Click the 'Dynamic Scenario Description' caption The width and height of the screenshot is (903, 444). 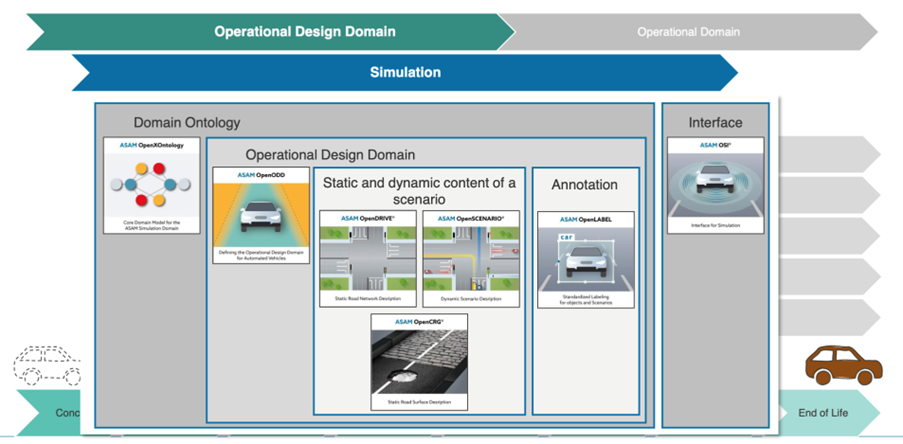471,299
